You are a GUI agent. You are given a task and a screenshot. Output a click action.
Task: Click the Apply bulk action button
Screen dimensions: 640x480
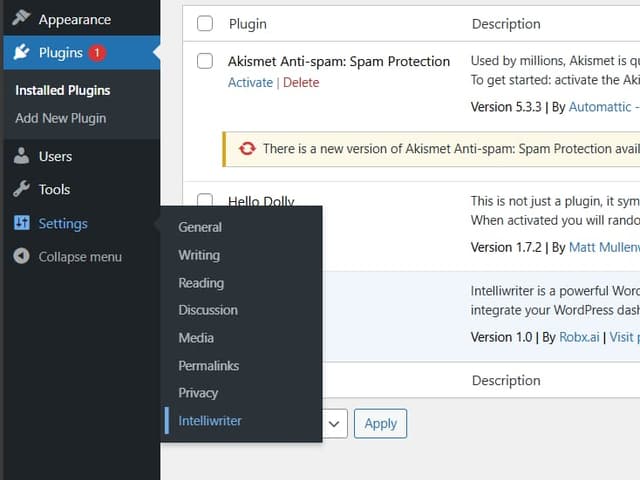[x=380, y=424]
